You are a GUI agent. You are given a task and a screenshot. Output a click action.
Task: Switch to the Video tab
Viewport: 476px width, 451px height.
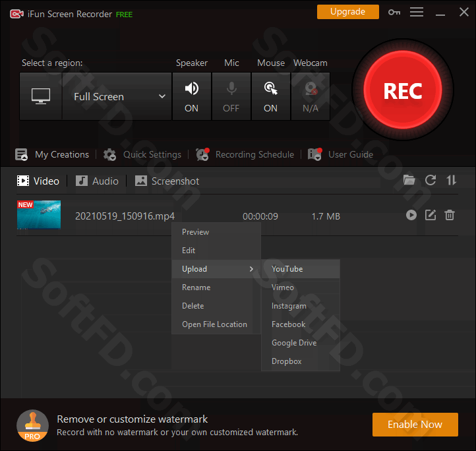[x=38, y=181]
